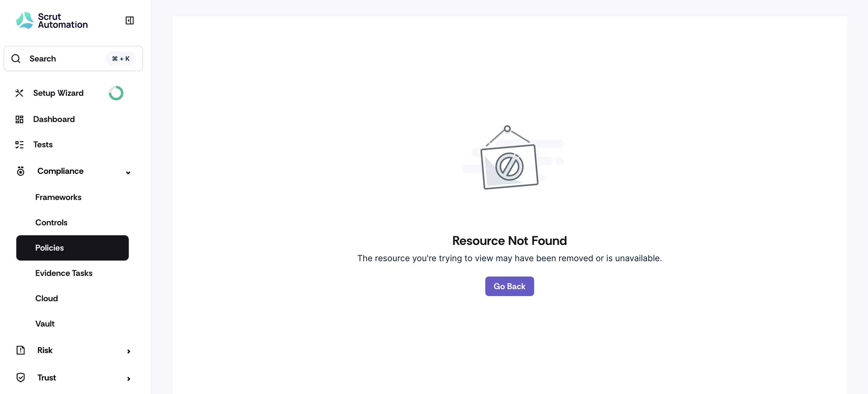
Task: Click the Trust shield icon
Action: click(x=21, y=377)
